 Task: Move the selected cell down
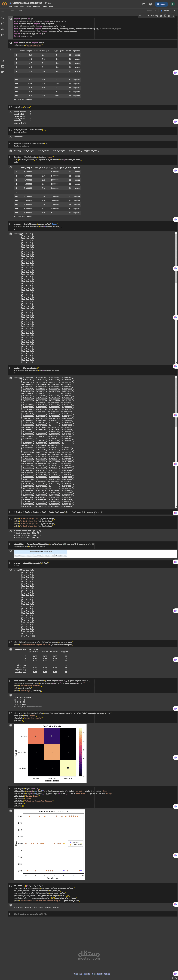pyautogui.click(x=144, y=16)
